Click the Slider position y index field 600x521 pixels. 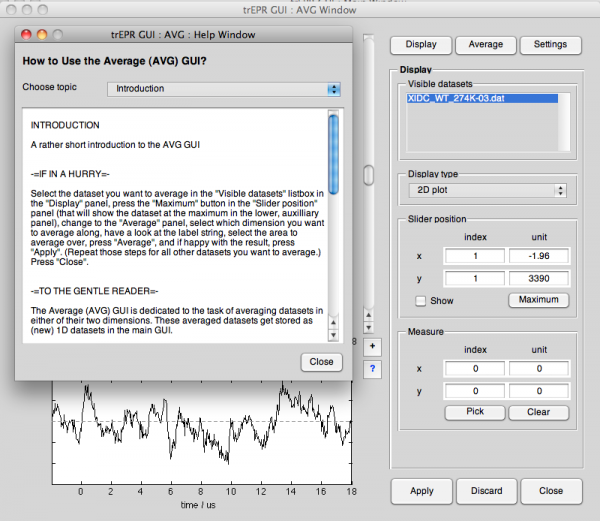pos(475,278)
